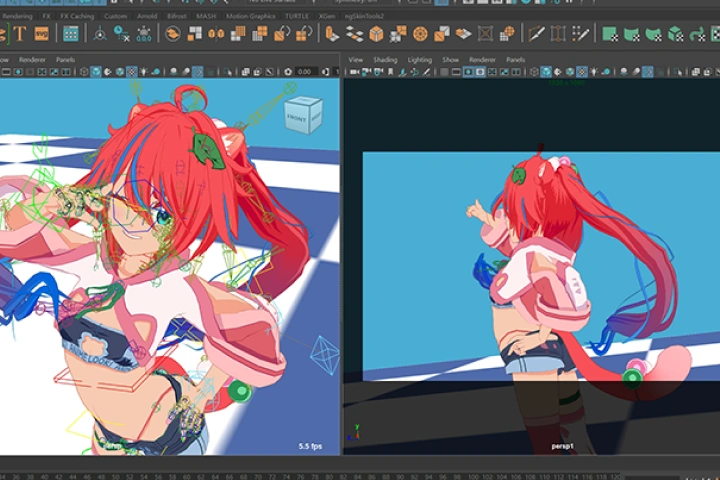Screen dimensions: 720x480
Task: Switch to the Bifrost shelf tab
Action: click(x=177, y=16)
